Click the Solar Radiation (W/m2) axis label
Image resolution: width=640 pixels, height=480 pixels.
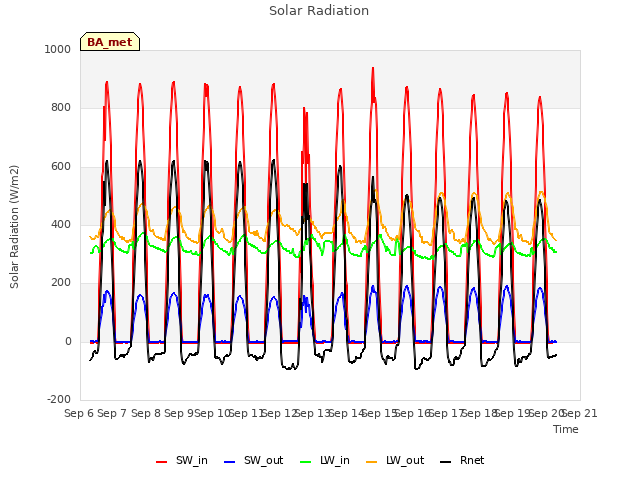click(14, 227)
